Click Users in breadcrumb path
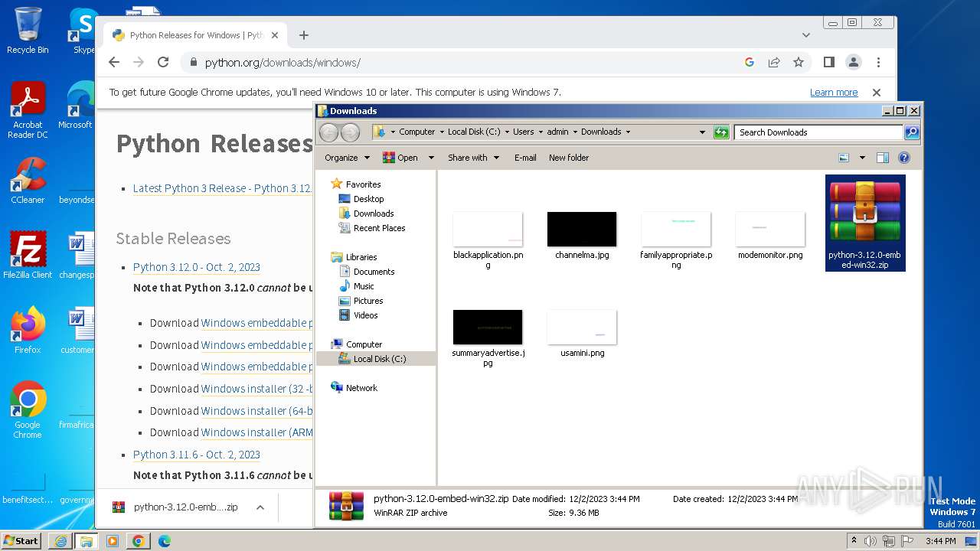The width and height of the screenshot is (980, 551). click(524, 132)
